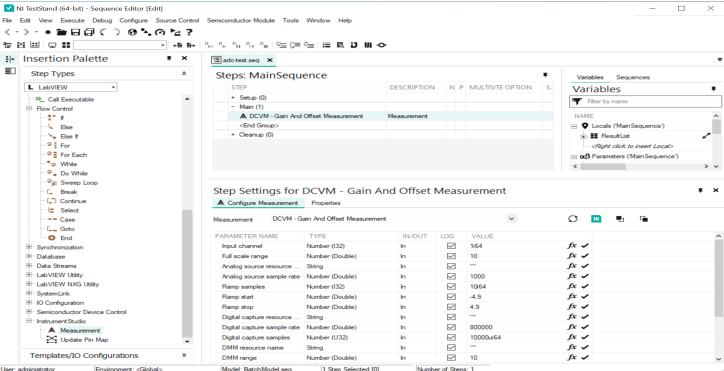The image size is (724, 371).
Task: Expand the Cleanup (0) group
Action: [233, 134]
